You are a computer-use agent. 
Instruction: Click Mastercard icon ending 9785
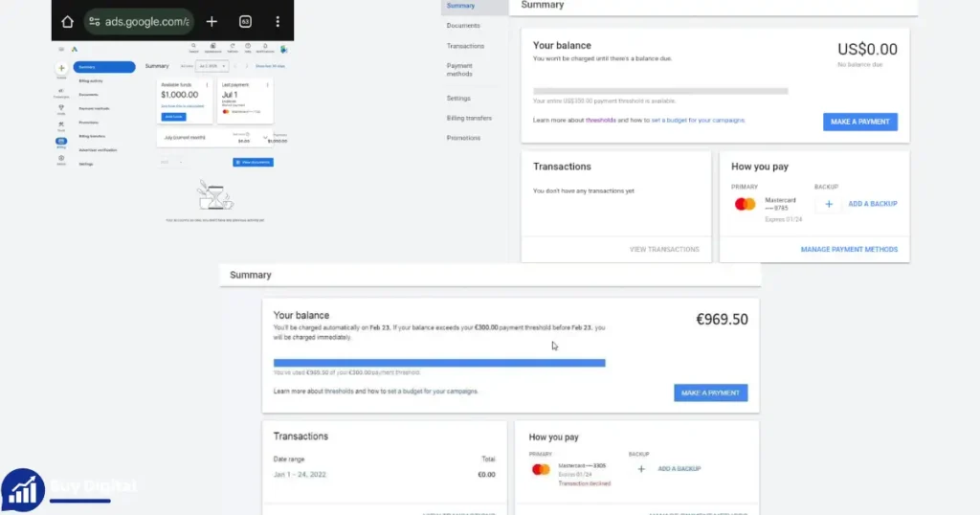click(745, 205)
